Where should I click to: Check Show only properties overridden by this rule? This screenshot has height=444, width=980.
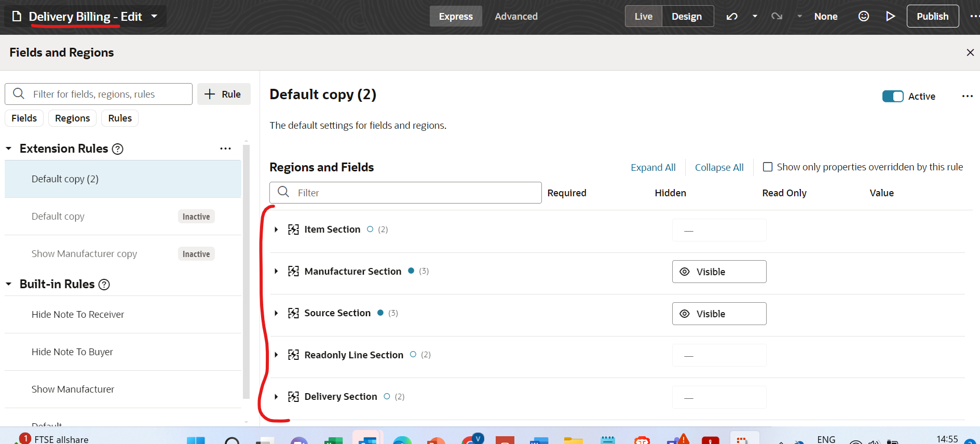(768, 167)
